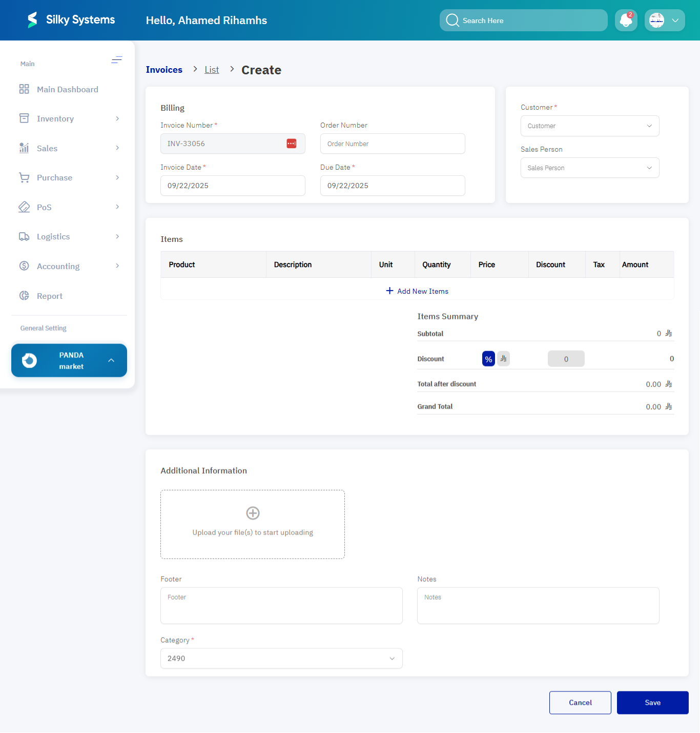The height and width of the screenshot is (733, 700).
Task: Open the Customer dropdown
Action: (x=589, y=126)
